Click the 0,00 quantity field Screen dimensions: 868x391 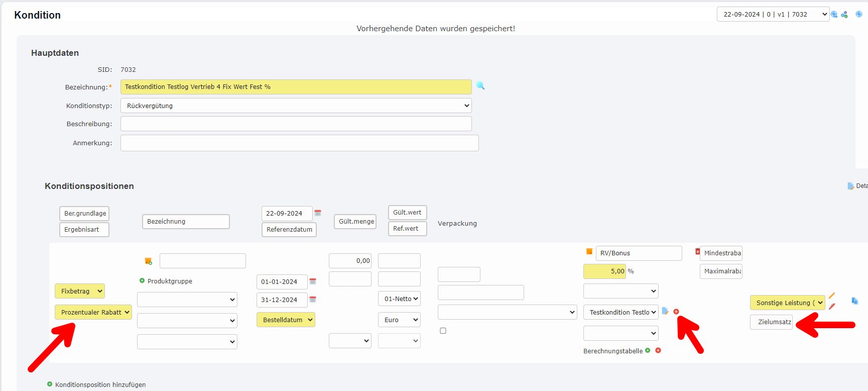click(350, 261)
